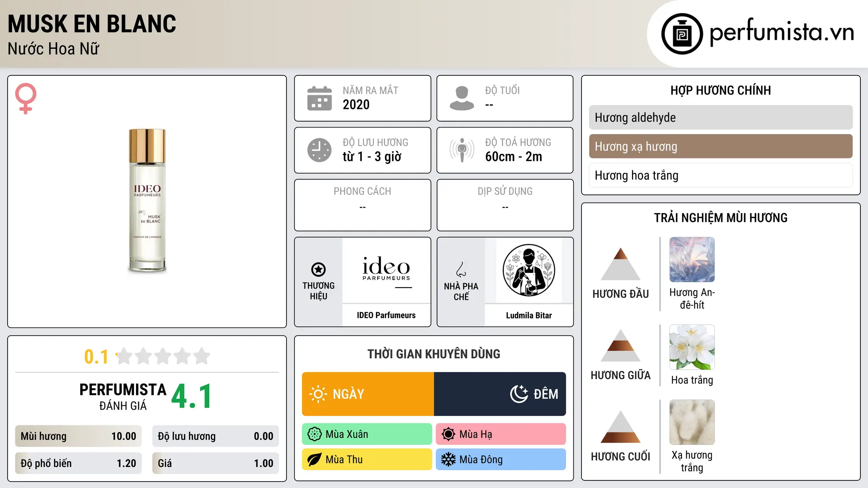Open the Ludmila Bitar perfumer name link
This screenshot has width=868, height=488.
(x=529, y=315)
